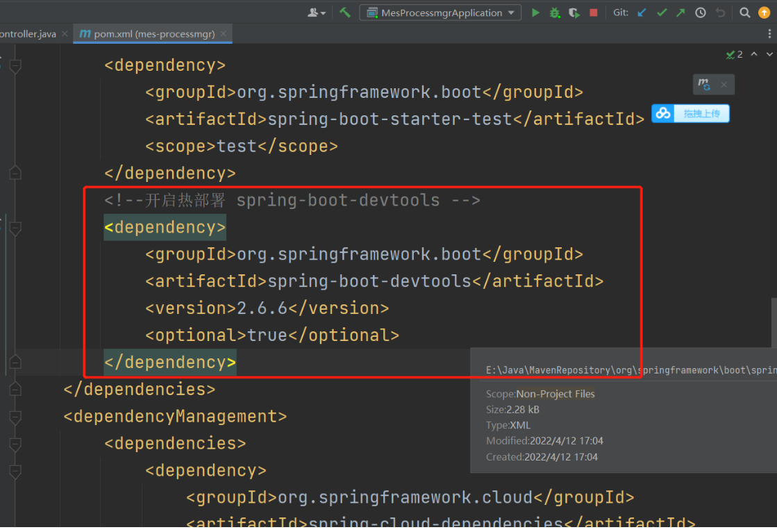Click the blue 拖拽上传 upload button
Image resolution: width=777 pixels, height=532 pixels.
[690, 113]
